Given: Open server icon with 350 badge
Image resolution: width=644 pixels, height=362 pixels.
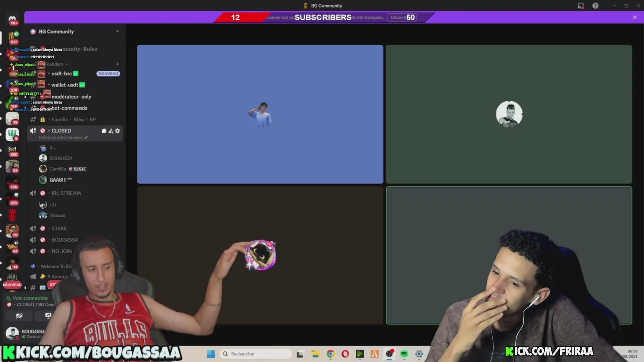Looking at the screenshot, I should tap(12, 150).
